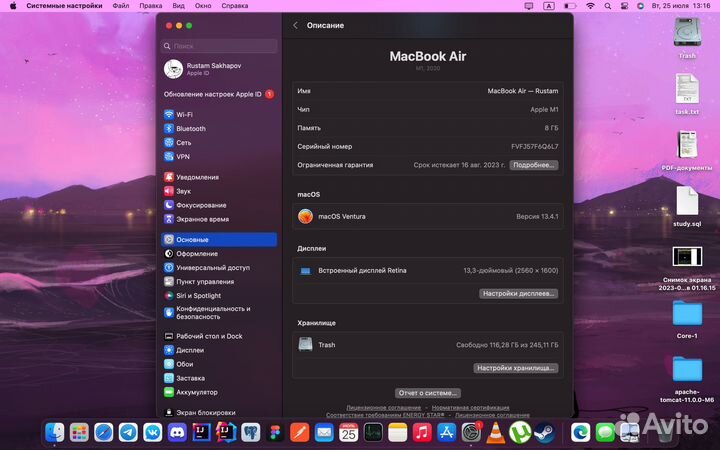Viewport: 720px width, 450px height.
Task: Click the settings search field
Action: pyautogui.click(x=219, y=46)
